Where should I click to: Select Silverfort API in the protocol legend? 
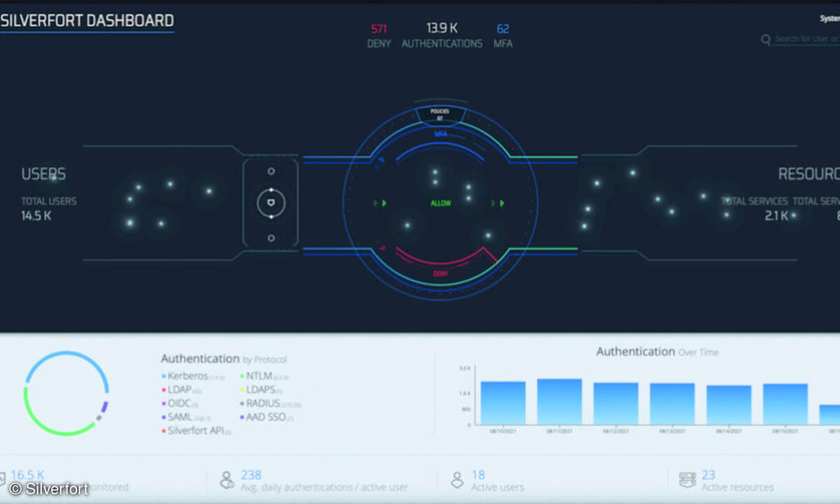tap(196, 431)
